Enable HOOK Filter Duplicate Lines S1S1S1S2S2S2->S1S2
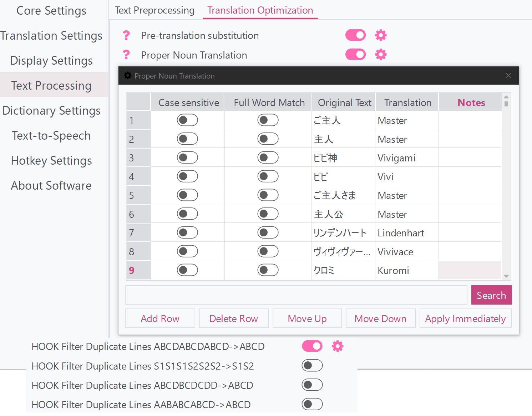Viewport: 532px width, 416px height. 312,366
